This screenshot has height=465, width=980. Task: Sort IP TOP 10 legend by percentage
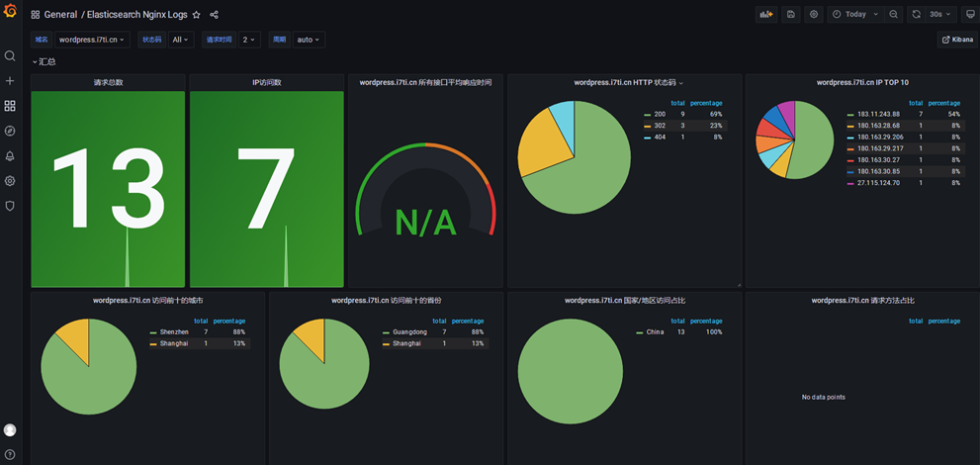[944, 103]
